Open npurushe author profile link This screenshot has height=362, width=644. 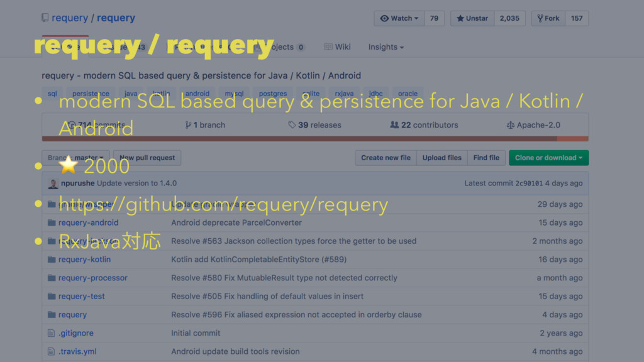click(x=77, y=184)
